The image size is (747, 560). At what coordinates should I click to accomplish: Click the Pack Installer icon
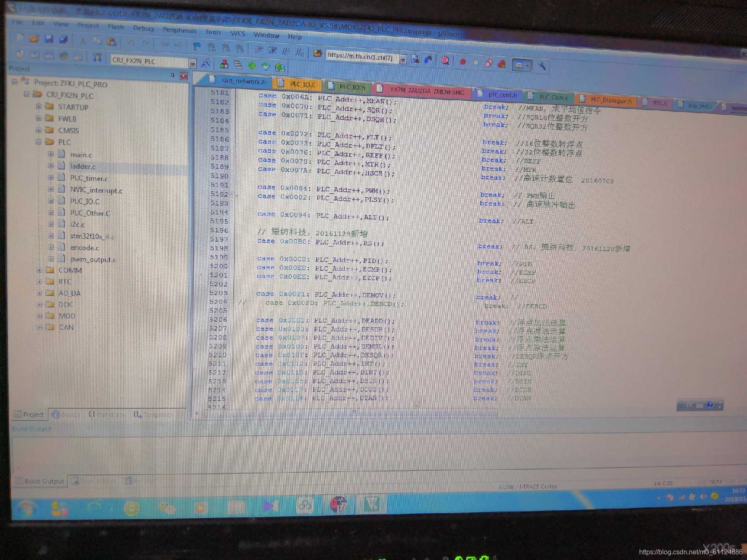[x=280, y=67]
